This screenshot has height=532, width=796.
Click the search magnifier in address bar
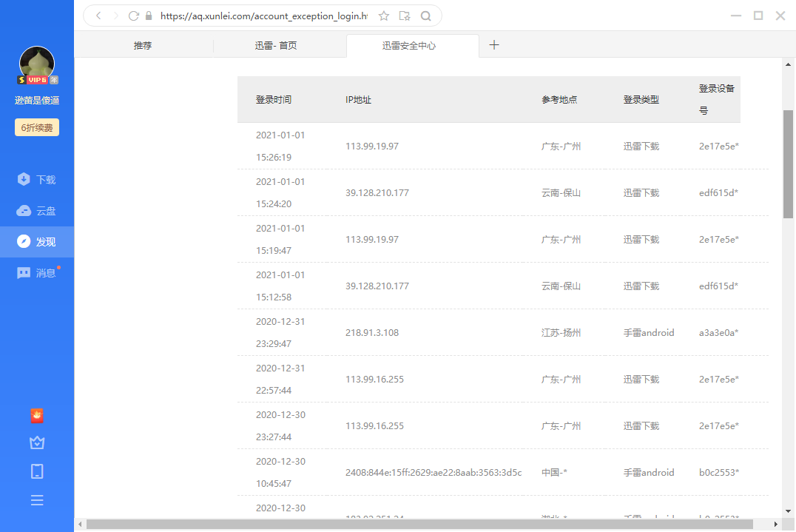(x=425, y=15)
